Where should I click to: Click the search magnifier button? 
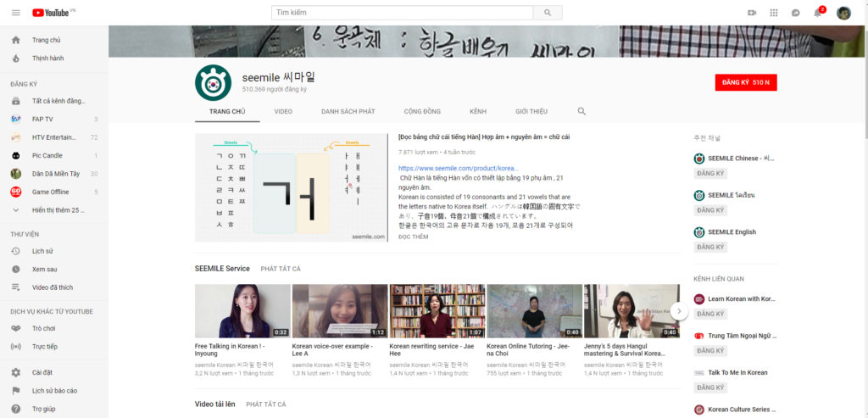[x=548, y=13]
